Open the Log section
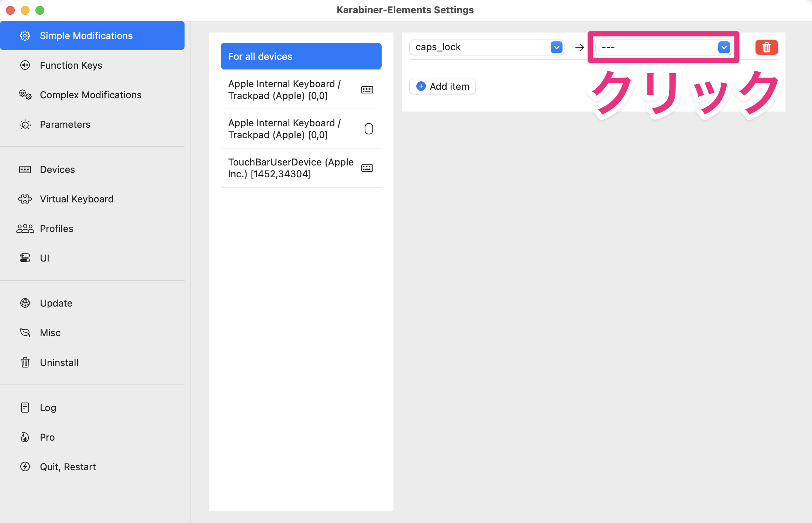Screen dimensions: 812x523 tap(48, 408)
